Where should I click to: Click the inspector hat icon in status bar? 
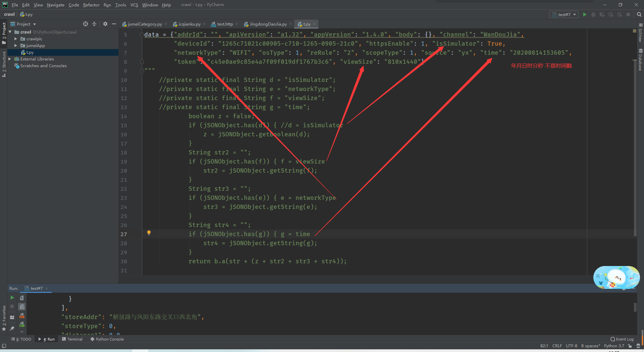pyautogui.click(x=638, y=346)
